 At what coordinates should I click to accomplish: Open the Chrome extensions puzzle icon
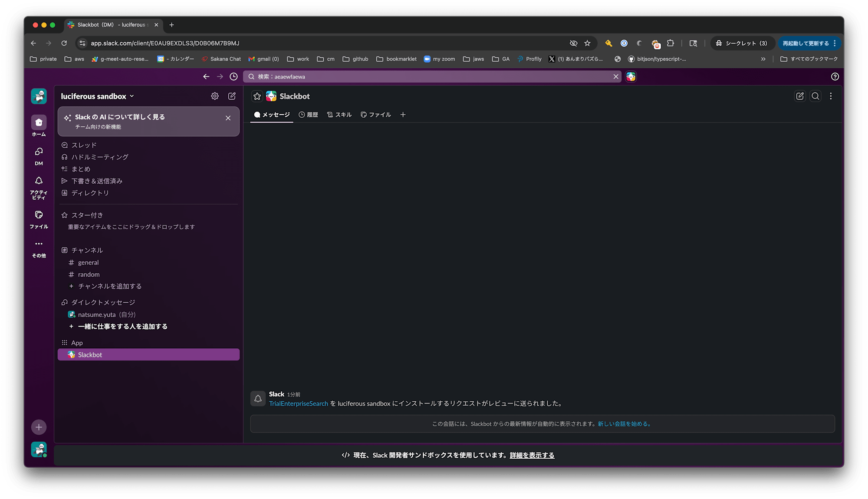[x=671, y=43]
